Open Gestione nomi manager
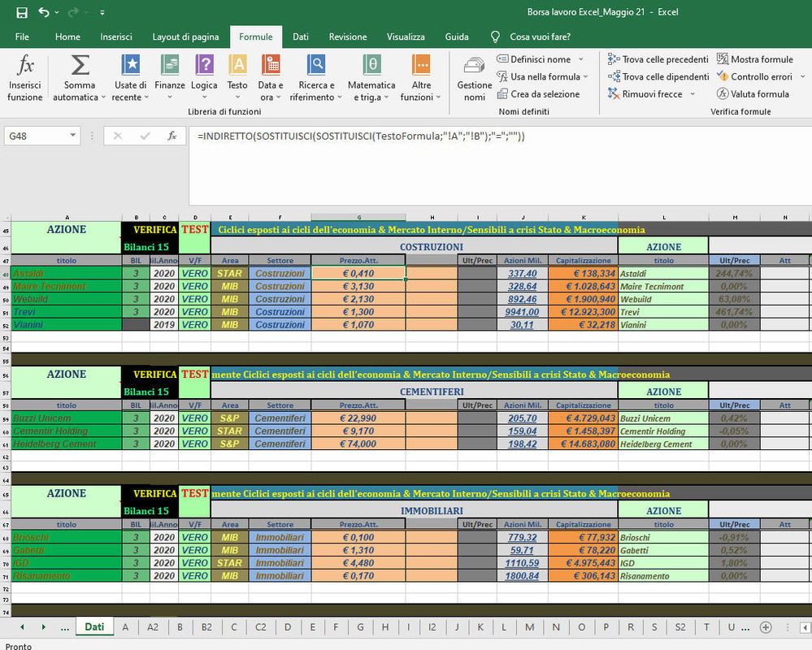Screen dimensions: 812x650 click(x=475, y=79)
